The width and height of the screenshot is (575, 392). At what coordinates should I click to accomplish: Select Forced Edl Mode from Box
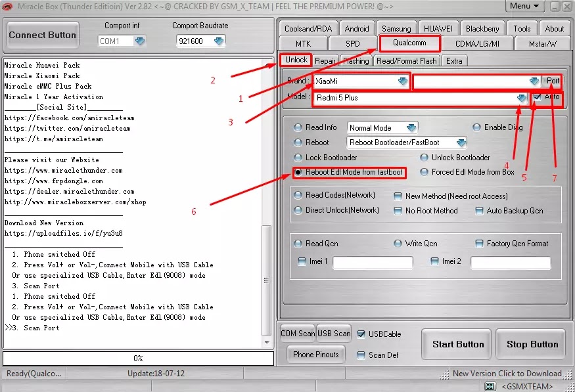424,172
